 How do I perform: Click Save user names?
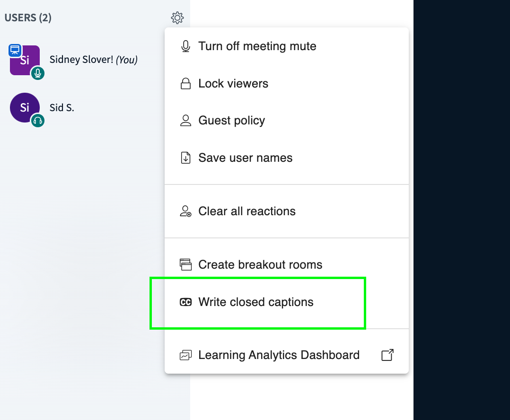(x=245, y=157)
